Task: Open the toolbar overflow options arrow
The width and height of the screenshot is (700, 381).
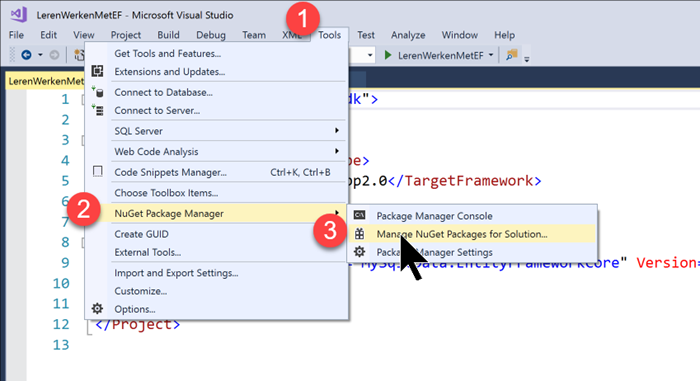Action: point(526,58)
